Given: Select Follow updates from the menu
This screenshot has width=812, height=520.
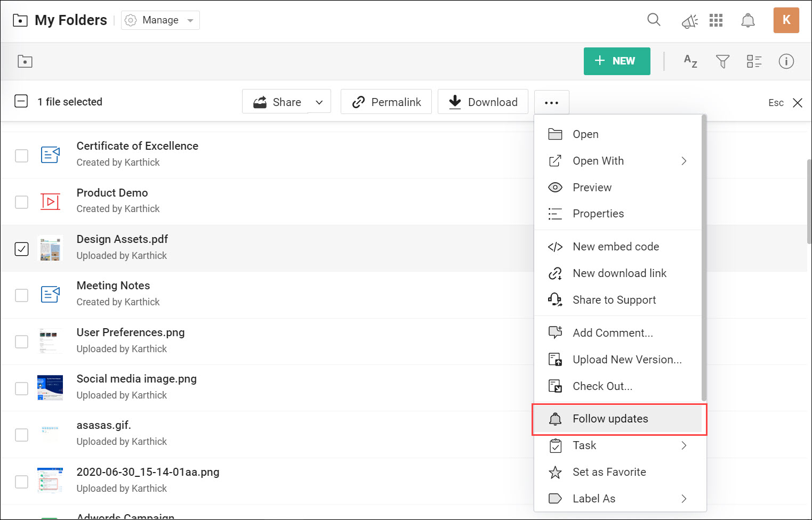Looking at the screenshot, I should coord(610,419).
